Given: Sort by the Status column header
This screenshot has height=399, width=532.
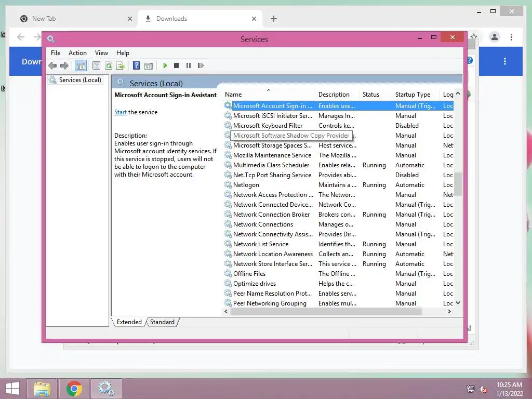Looking at the screenshot, I should click(x=376, y=95).
